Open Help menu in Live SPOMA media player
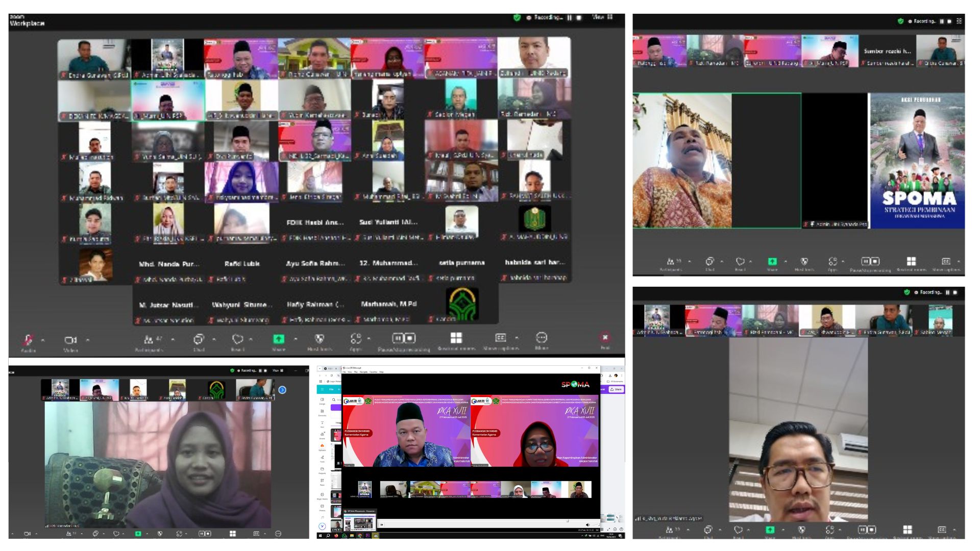980x551 pixels. pyautogui.click(x=381, y=372)
